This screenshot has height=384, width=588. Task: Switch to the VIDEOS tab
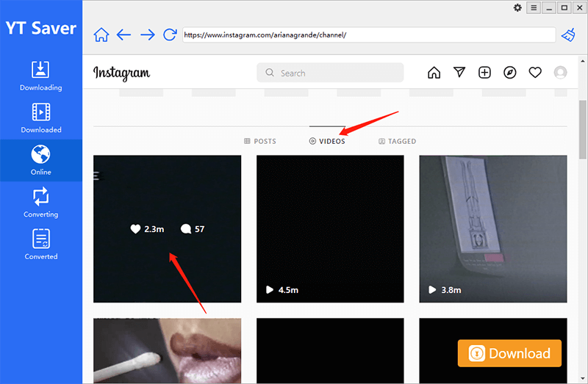(327, 141)
